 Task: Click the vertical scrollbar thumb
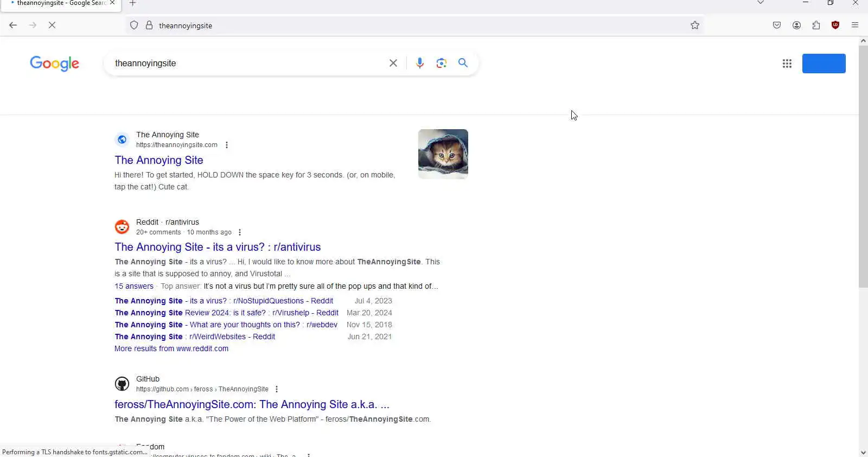[863, 167]
